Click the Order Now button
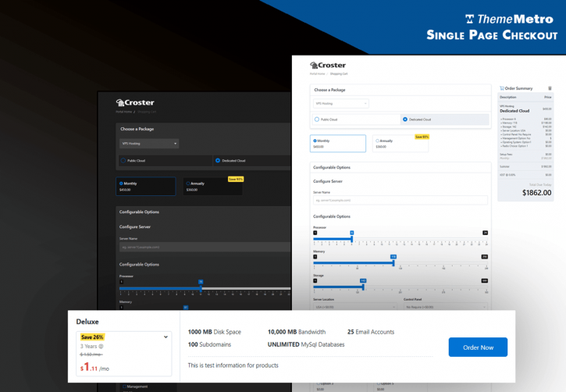The image size is (566, 392). click(x=478, y=347)
